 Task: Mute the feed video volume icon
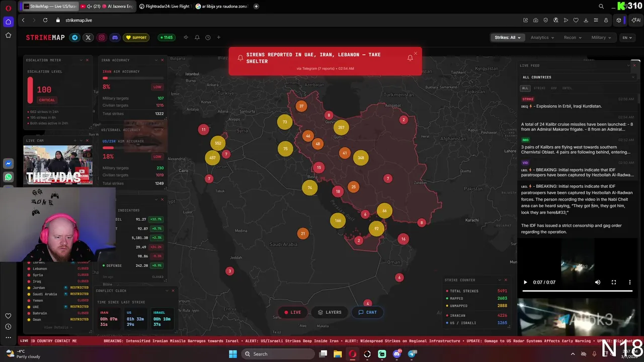point(598,282)
